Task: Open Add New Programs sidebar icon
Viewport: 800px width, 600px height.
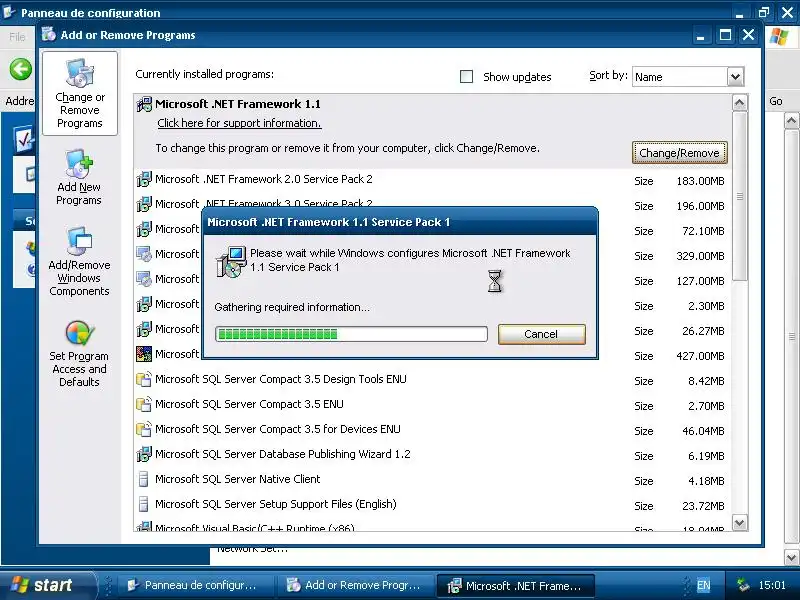Action: 79,177
